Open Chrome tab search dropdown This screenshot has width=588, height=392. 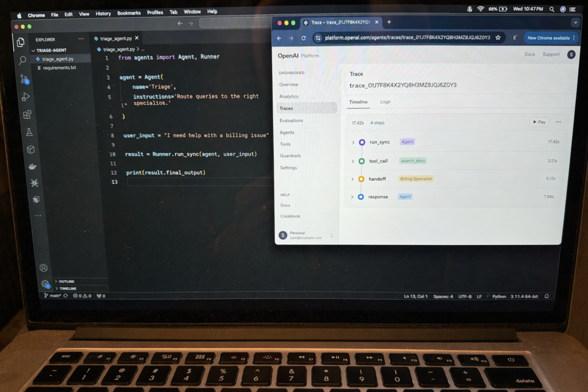575,22
